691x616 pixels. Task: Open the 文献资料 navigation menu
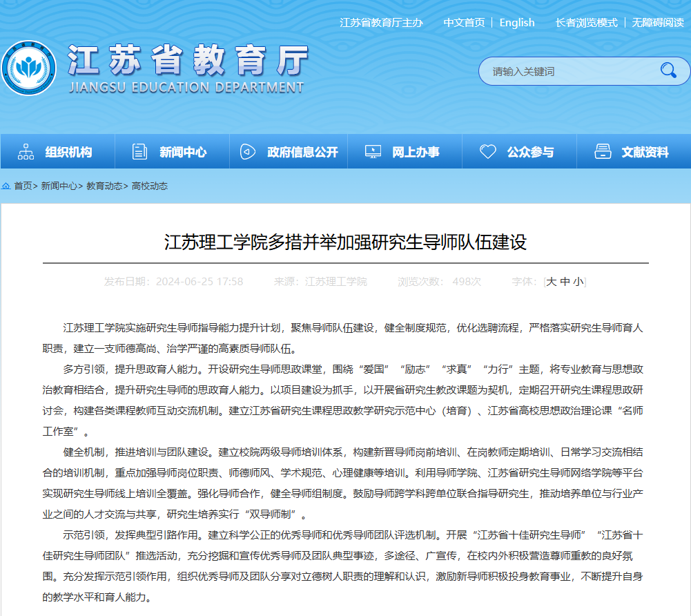(x=634, y=152)
